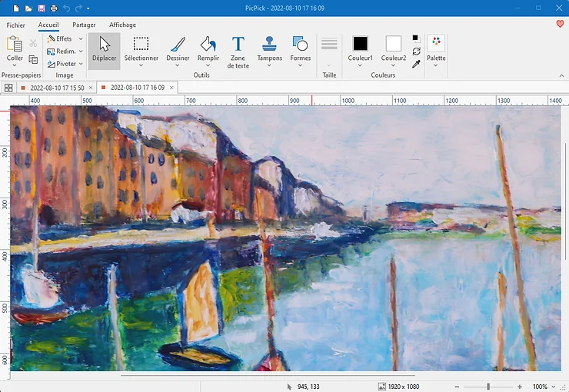Screen dimensions: 569x392
Task: Expand the Formes options arrow
Action: click(301, 65)
